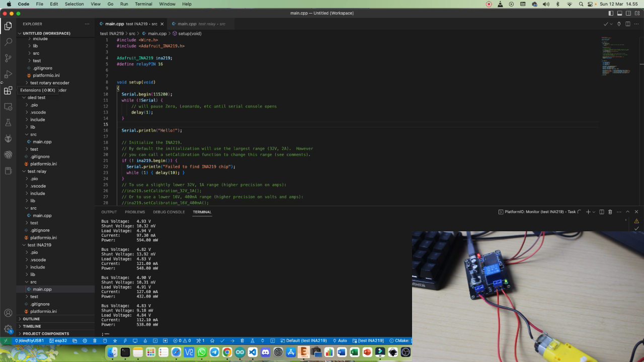Choose the /dev/ttyUSB1 port in status bar

click(x=30, y=341)
